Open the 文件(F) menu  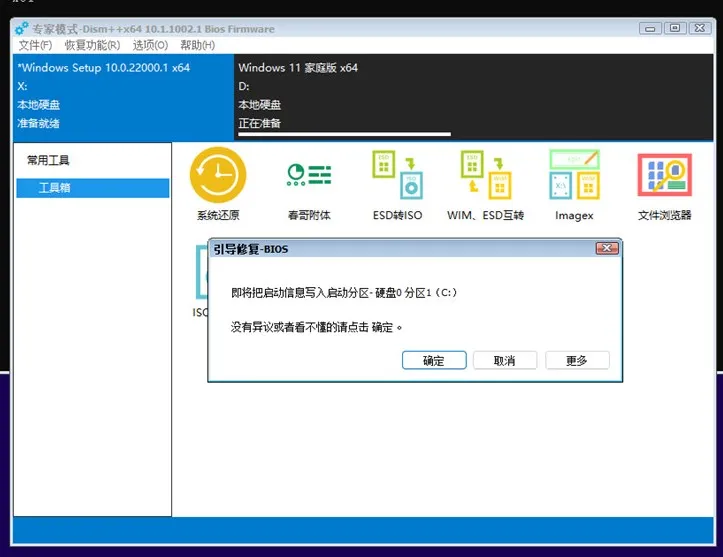pyautogui.click(x=35, y=45)
